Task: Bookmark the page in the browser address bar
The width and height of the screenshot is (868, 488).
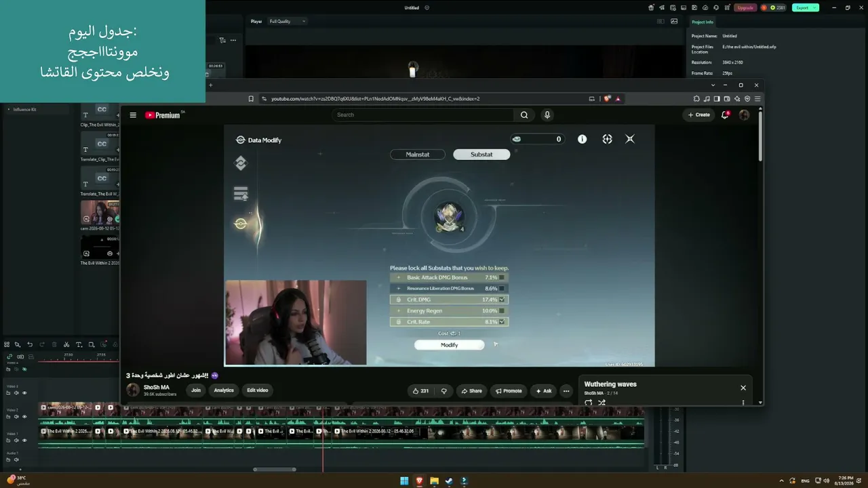Action: point(251,99)
